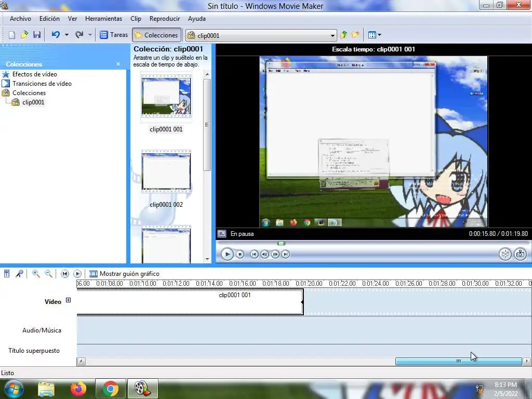Jump forward to the next clip
Viewport: 532px width, 399px height.
click(x=286, y=254)
